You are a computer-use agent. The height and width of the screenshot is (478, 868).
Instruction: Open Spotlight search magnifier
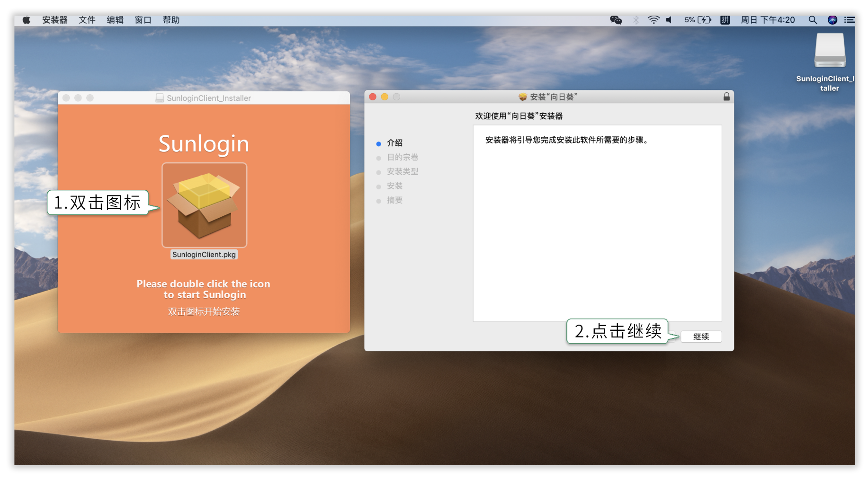(813, 20)
